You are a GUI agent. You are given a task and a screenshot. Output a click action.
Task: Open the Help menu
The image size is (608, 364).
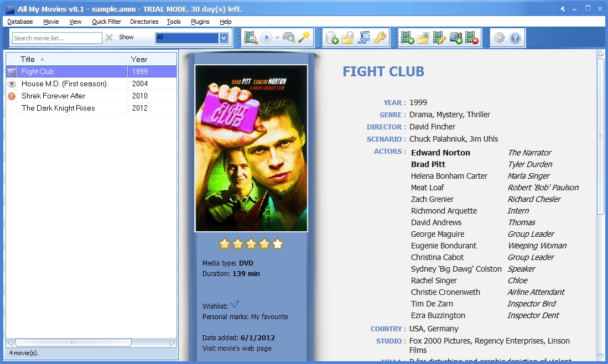pyautogui.click(x=225, y=22)
